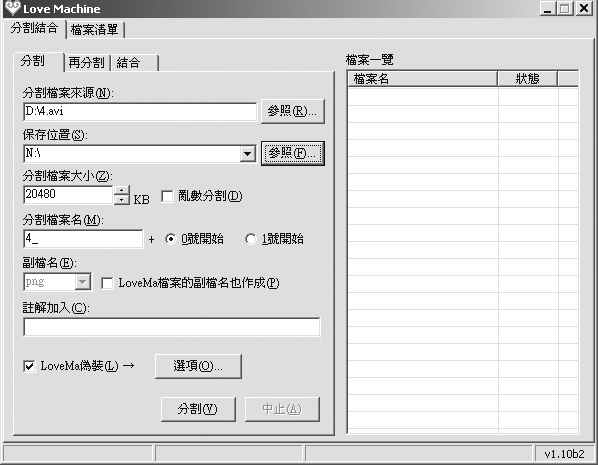
Task: Click the split file name field 4_
Action: tap(83, 239)
